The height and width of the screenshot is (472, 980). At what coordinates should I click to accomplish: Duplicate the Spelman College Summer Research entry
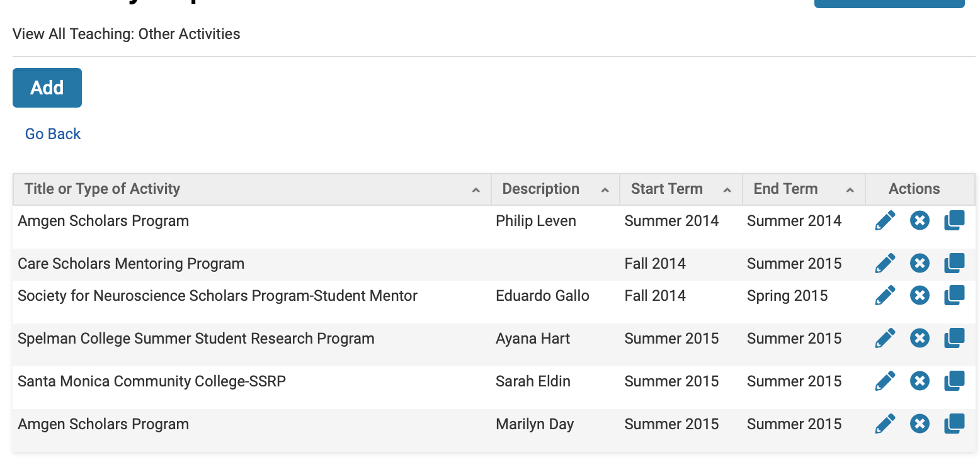[954, 339]
